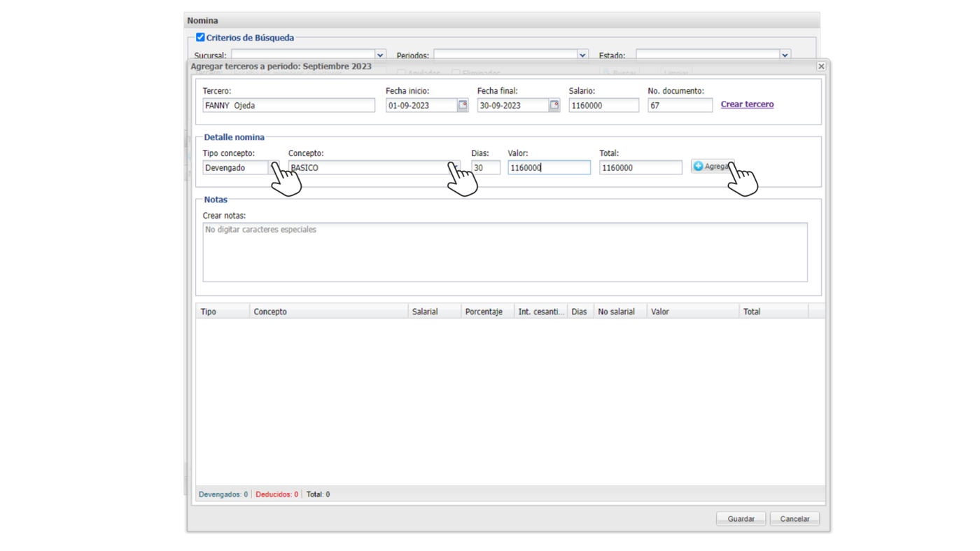Close the Agregar terceros dialog
The height and width of the screenshot is (551, 980).
[821, 67]
